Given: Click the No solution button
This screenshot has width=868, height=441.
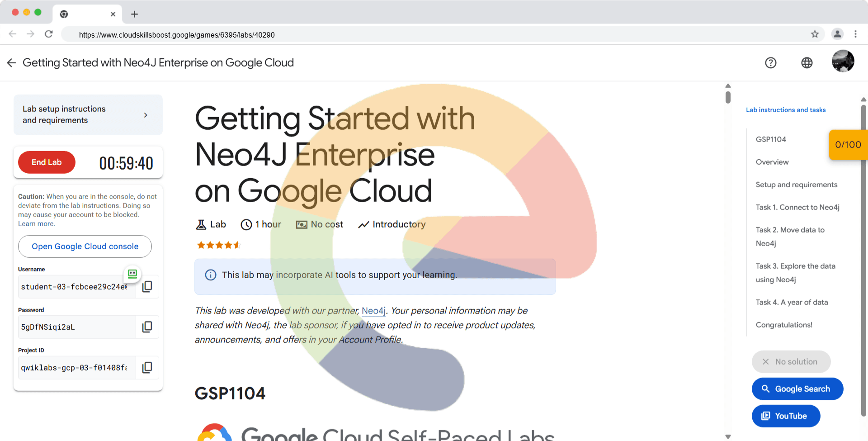Looking at the screenshot, I should point(791,362).
